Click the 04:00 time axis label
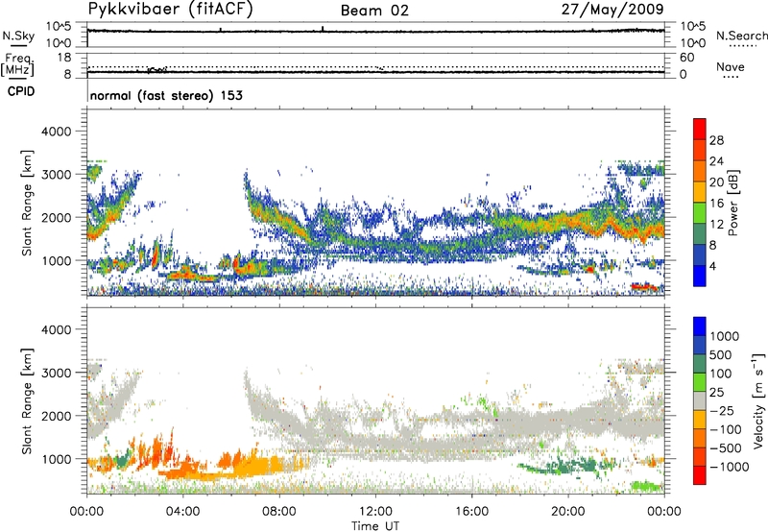This screenshot has width=768, height=532. (x=182, y=512)
